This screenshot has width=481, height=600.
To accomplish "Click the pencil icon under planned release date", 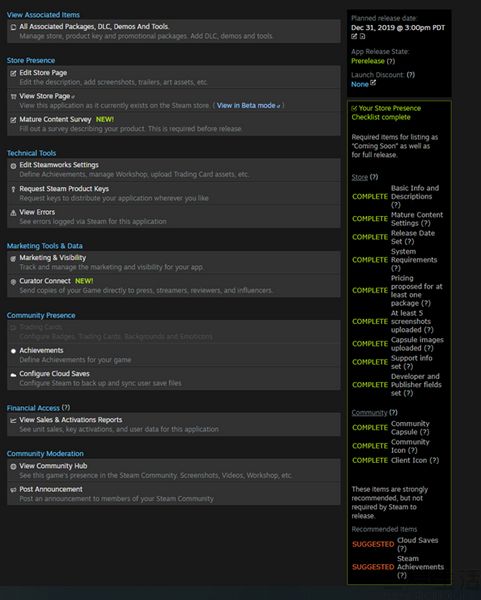I will (x=354, y=36).
